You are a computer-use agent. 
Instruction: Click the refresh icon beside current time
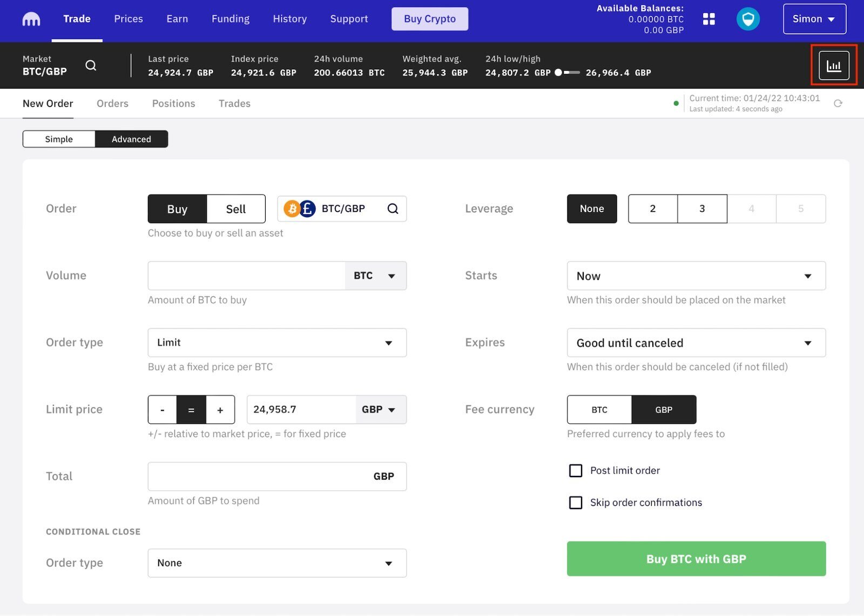click(x=838, y=103)
